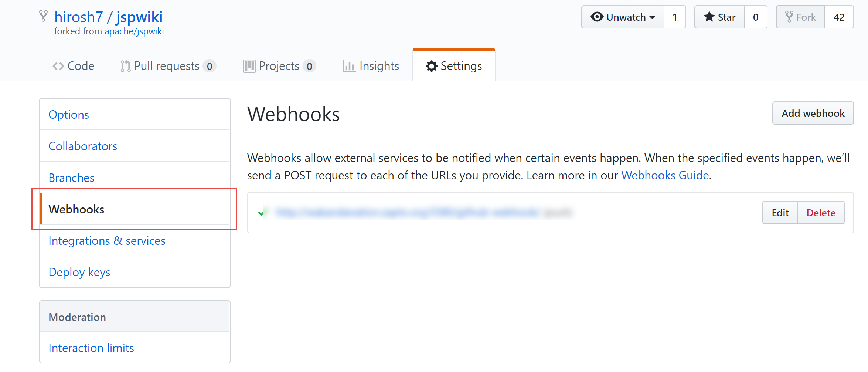Image resolution: width=868 pixels, height=372 pixels.
Task: Delete the existing webhook
Action: tap(821, 213)
